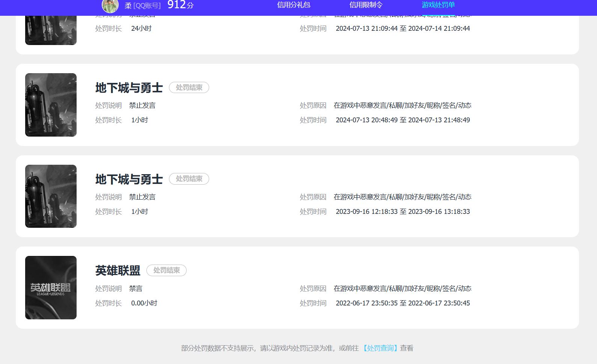Click 1小时 duration on the 2023-09-16 card
597x364 pixels.
[140, 212]
